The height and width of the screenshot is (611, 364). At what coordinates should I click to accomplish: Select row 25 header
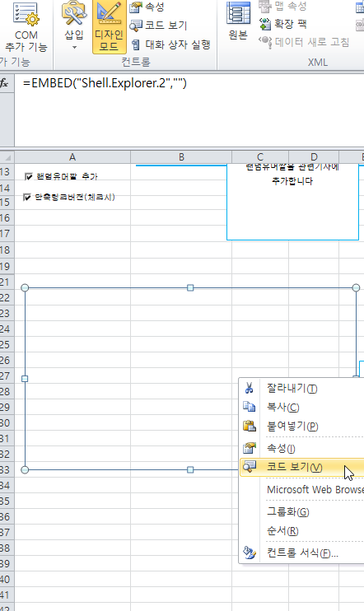[7, 344]
